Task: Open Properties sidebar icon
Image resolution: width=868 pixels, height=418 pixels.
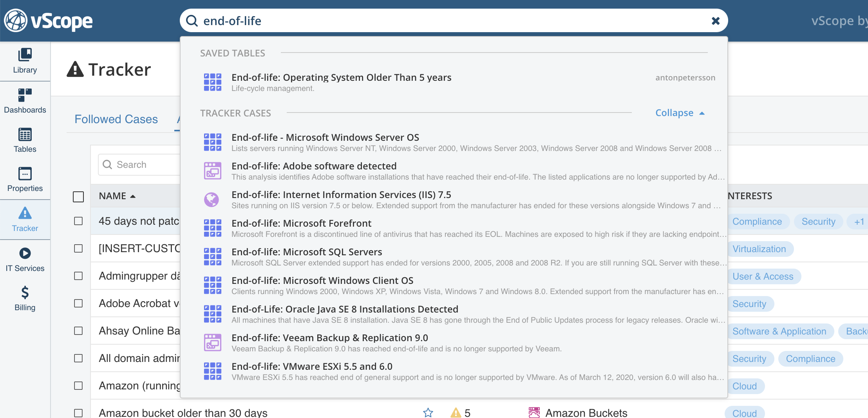Action: coord(25,174)
